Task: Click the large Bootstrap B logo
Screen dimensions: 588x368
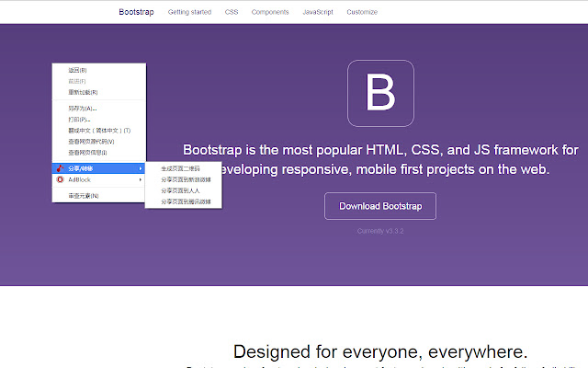Action: 380,93
